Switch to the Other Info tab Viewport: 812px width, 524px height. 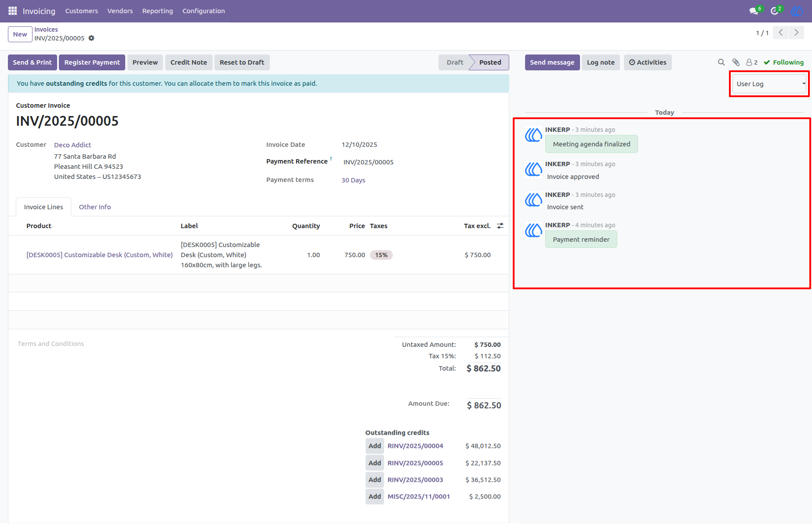pyautogui.click(x=95, y=207)
